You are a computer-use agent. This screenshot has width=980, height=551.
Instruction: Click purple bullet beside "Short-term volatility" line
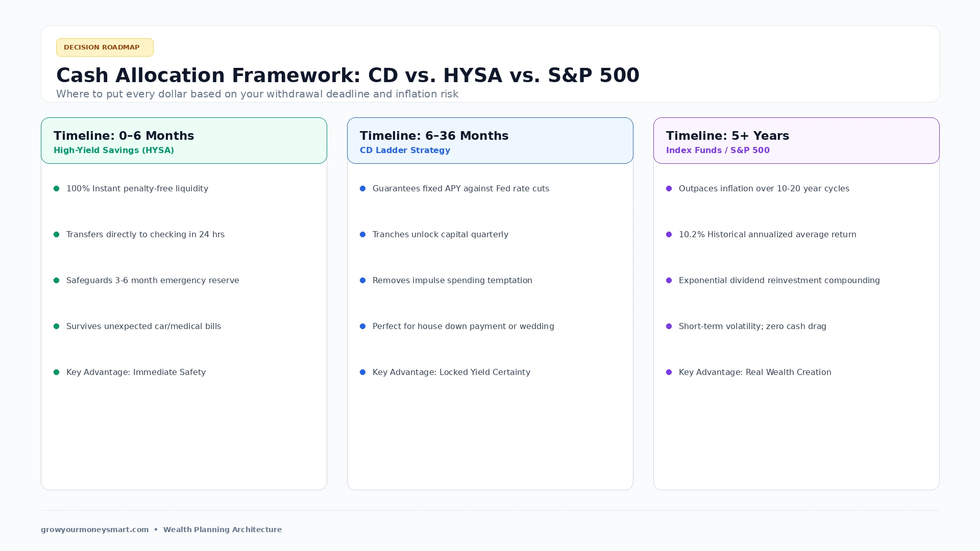(x=669, y=327)
